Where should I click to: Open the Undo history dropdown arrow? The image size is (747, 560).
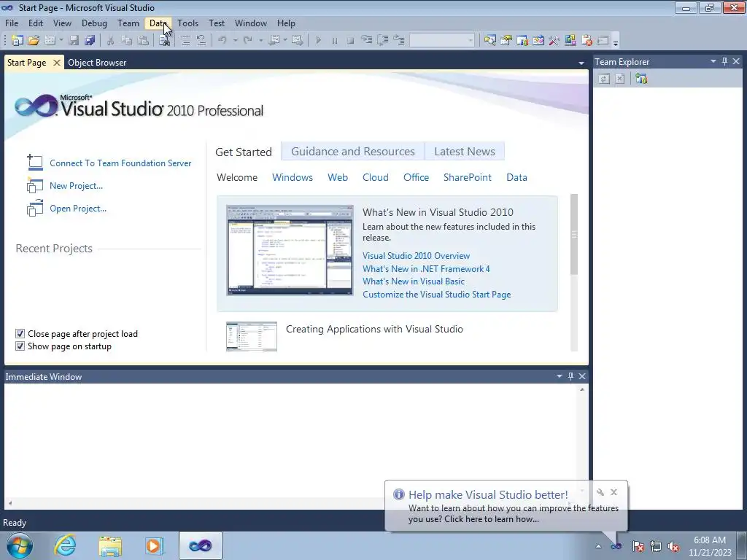tap(235, 41)
